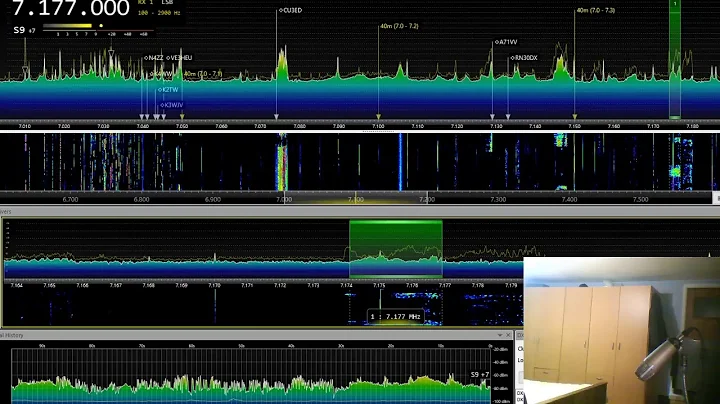The image size is (720, 404).
Task: Click 7.175 on the Receivers panel scale
Action: (x=379, y=285)
